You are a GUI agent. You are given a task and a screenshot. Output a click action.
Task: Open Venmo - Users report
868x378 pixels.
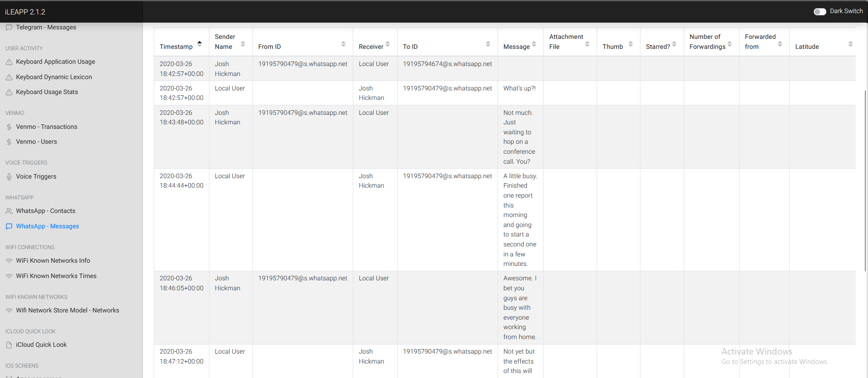click(x=37, y=142)
